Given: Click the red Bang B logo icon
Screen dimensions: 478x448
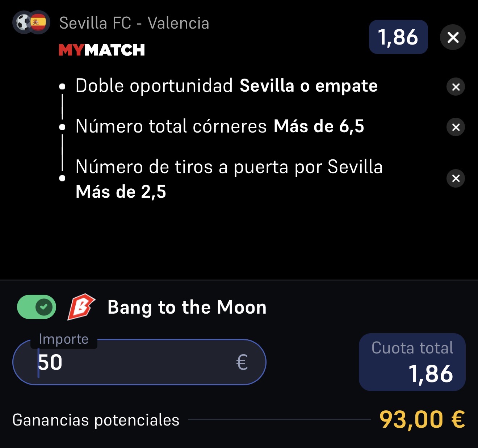Looking at the screenshot, I should pyautogui.click(x=81, y=307).
